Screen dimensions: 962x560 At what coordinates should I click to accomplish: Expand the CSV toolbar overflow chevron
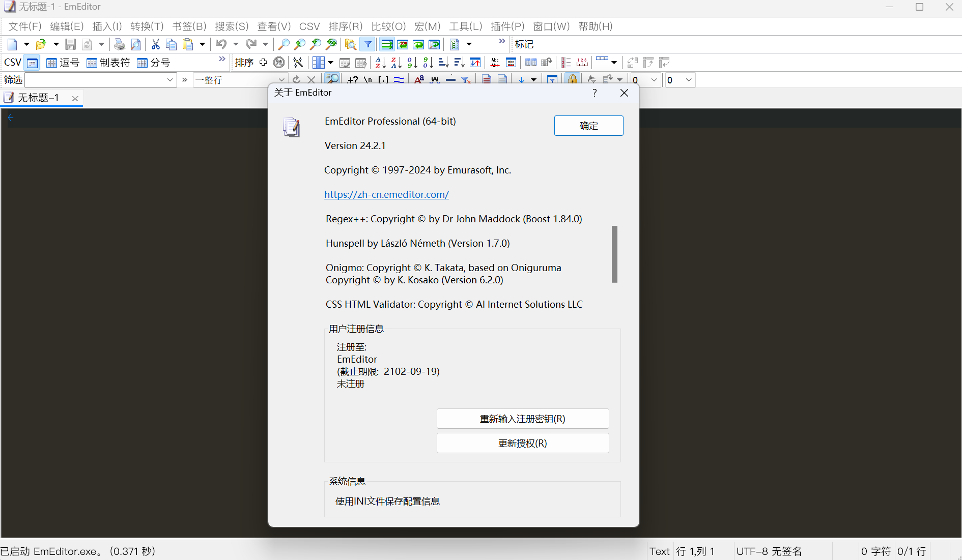point(222,60)
